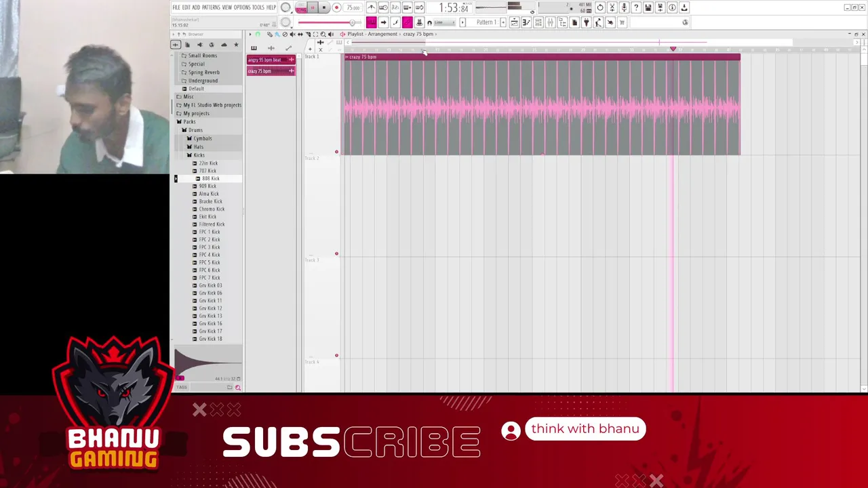The width and height of the screenshot is (868, 488).
Task: Open the Playlist options menu arrow
Action: [250, 34]
